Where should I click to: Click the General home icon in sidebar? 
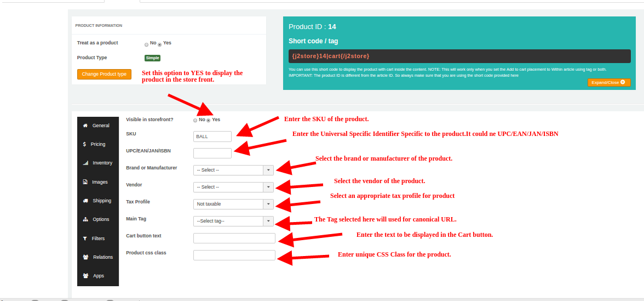[85, 126]
